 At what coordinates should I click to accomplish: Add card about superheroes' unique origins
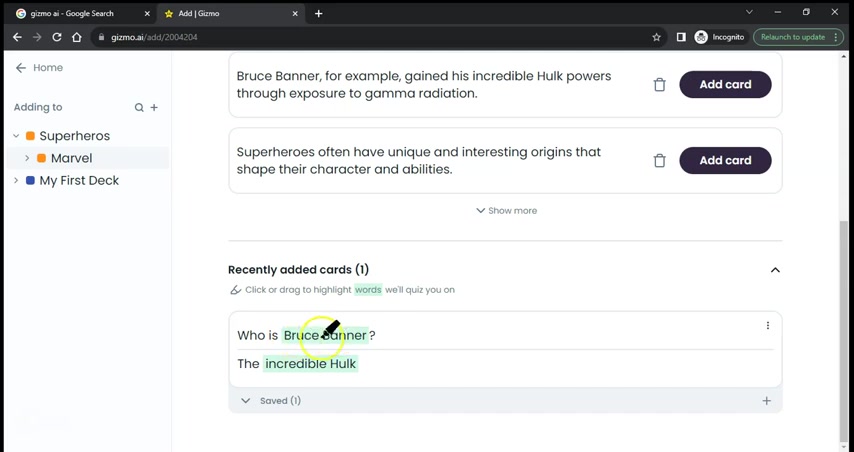pos(725,161)
